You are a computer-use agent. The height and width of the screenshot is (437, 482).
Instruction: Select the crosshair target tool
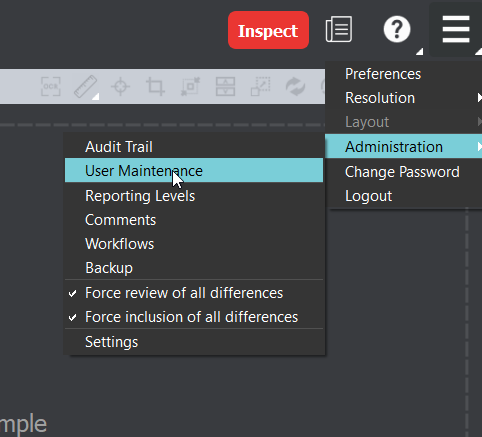tap(120, 87)
